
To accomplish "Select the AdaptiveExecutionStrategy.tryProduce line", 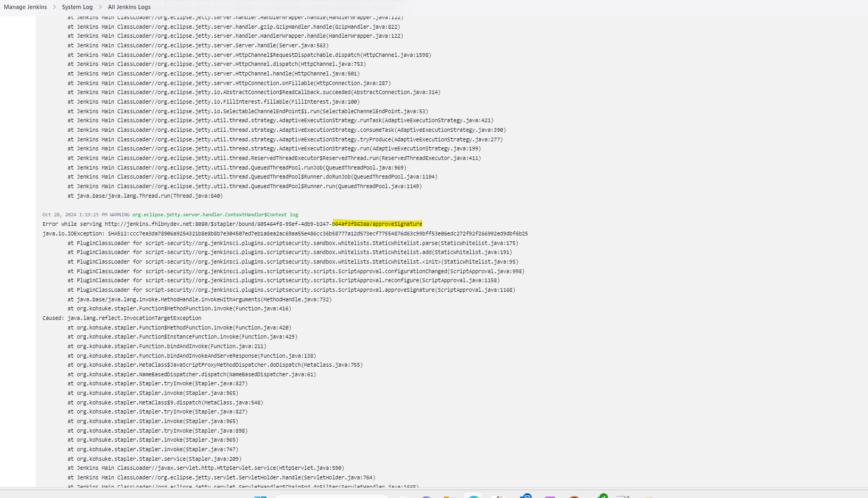I will point(285,139).
